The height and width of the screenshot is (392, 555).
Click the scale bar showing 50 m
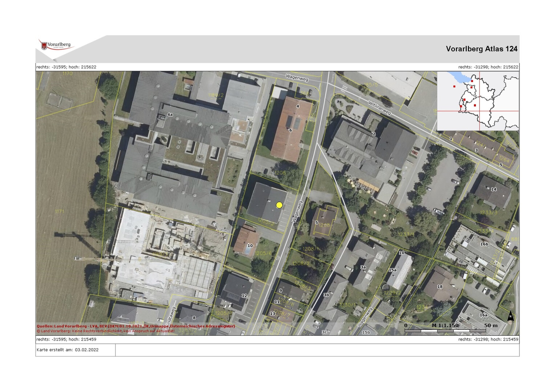(445, 330)
